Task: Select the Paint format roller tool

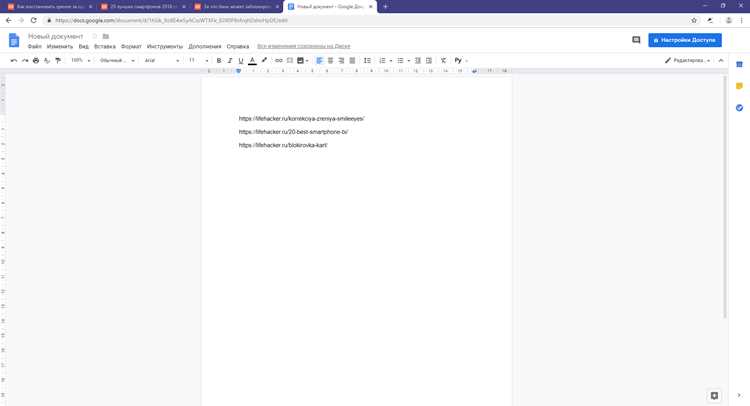Action: [x=58, y=61]
